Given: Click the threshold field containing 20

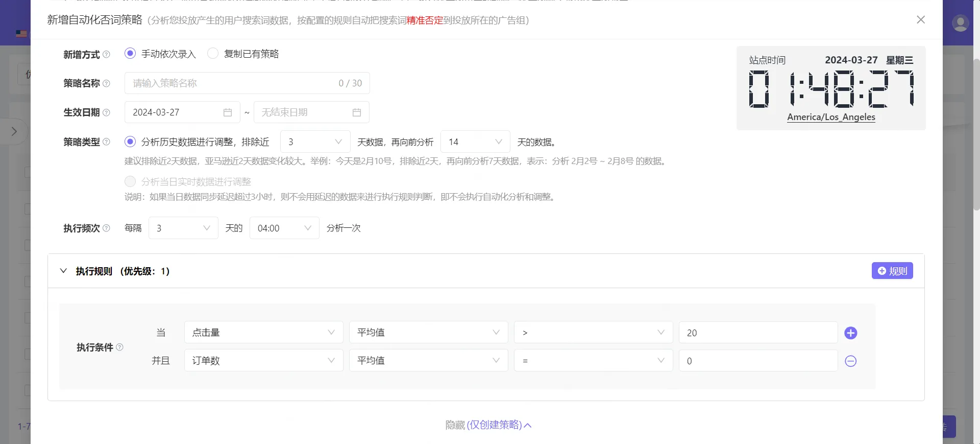Looking at the screenshot, I should point(758,333).
